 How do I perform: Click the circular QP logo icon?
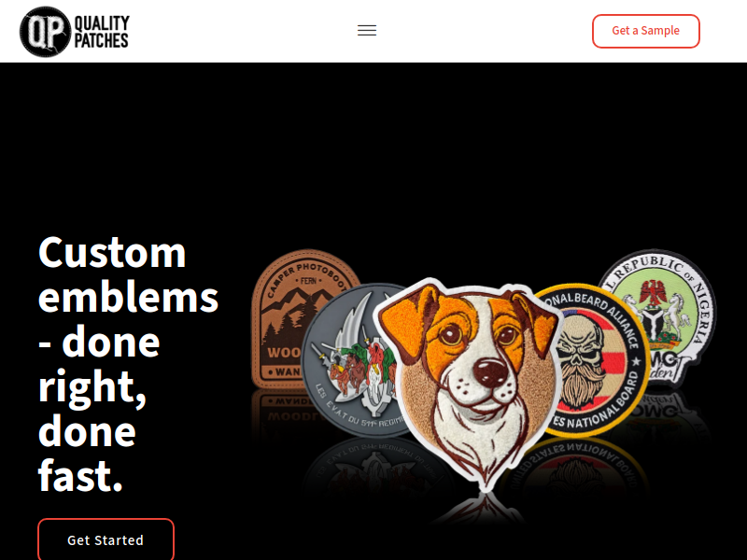(45, 32)
